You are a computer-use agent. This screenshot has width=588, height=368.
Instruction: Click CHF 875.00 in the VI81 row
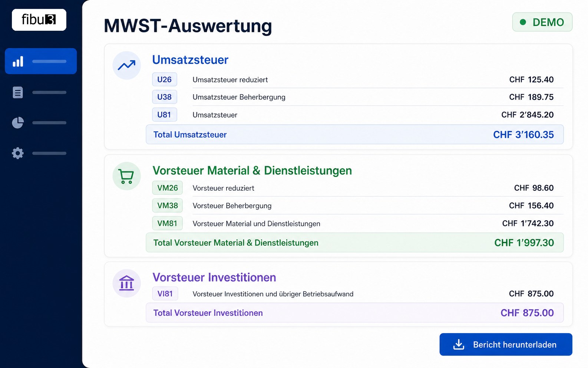point(532,294)
